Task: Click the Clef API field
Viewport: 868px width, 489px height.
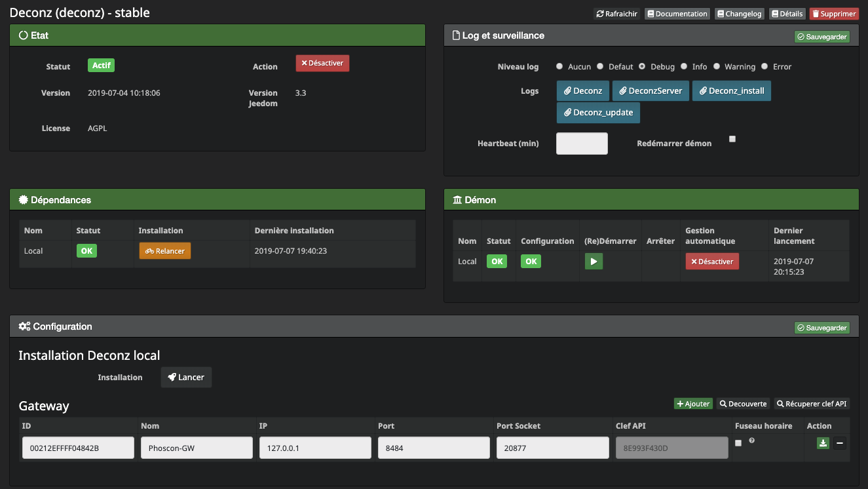Action: point(671,448)
